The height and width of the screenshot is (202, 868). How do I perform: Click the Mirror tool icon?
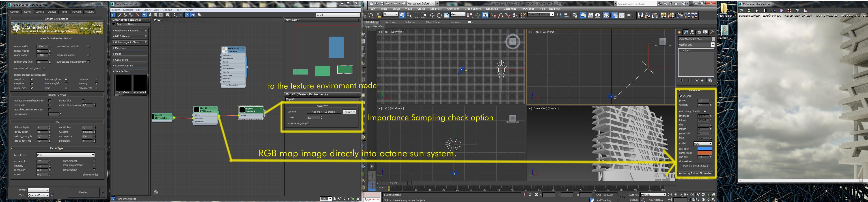[559, 15]
